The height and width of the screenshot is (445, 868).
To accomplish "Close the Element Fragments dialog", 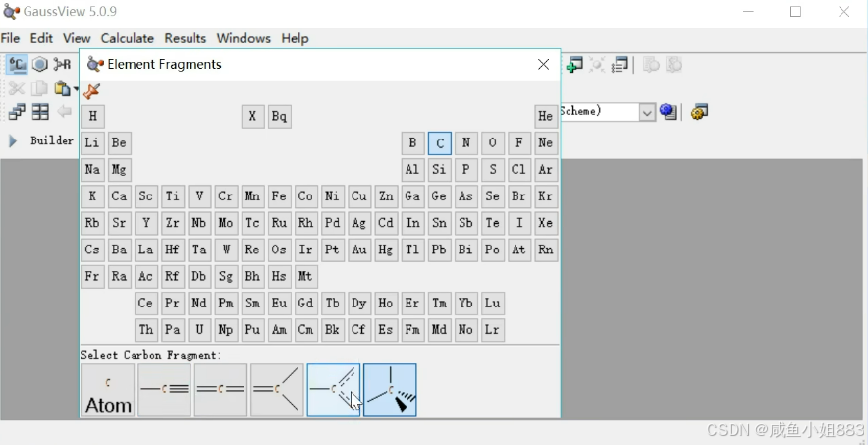I will [544, 64].
